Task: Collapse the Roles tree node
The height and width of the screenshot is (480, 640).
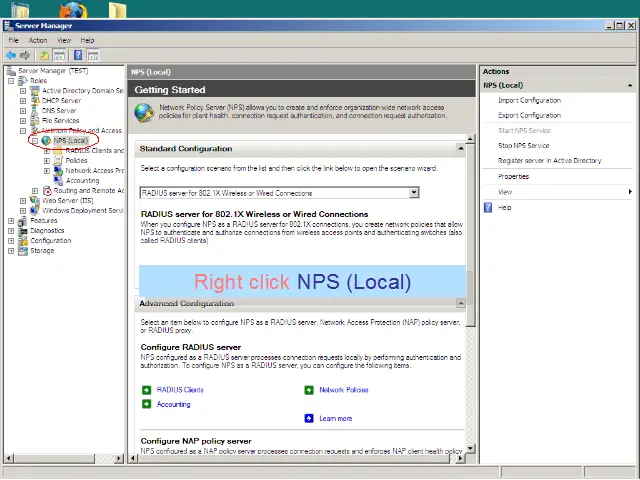Action: point(11,81)
